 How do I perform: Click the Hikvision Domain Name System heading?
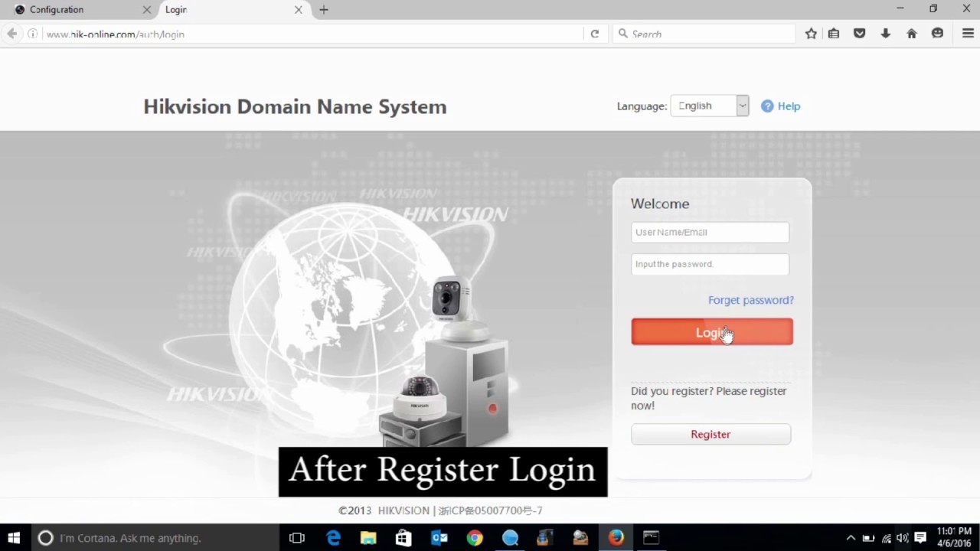point(295,107)
